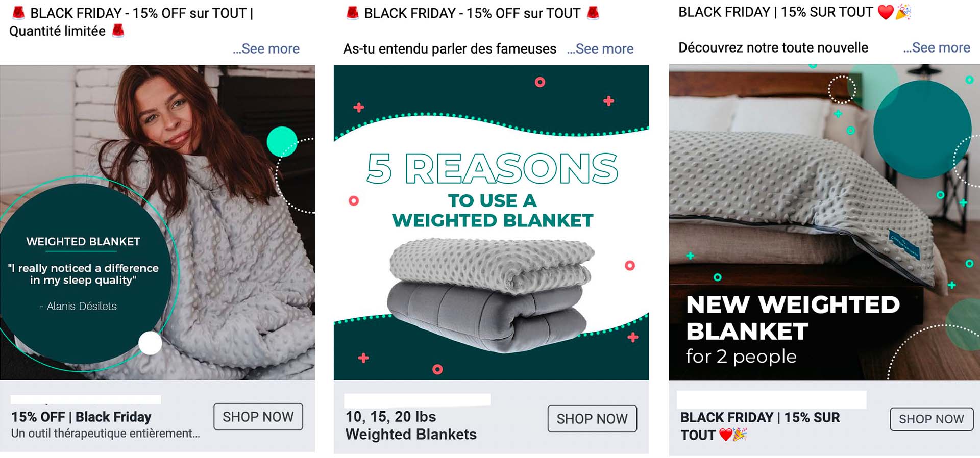
Task: Expand "See more" under "Quantité limitée"
Action: (266, 49)
